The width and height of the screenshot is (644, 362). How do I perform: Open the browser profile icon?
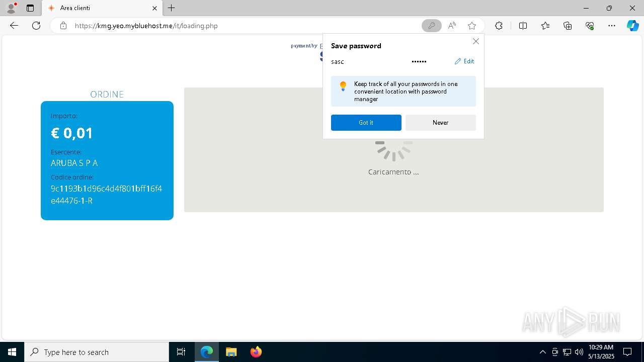[11, 8]
